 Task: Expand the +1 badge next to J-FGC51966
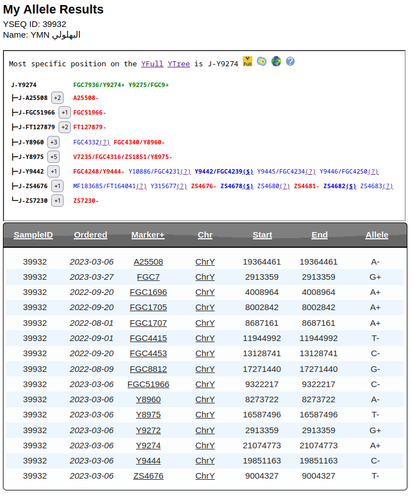pyautogui.click(x=64, y=113)
